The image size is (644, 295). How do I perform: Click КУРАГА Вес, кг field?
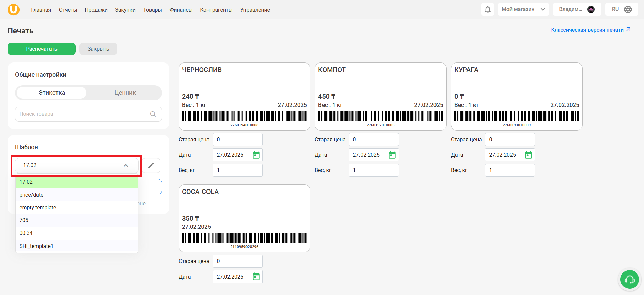510,170
